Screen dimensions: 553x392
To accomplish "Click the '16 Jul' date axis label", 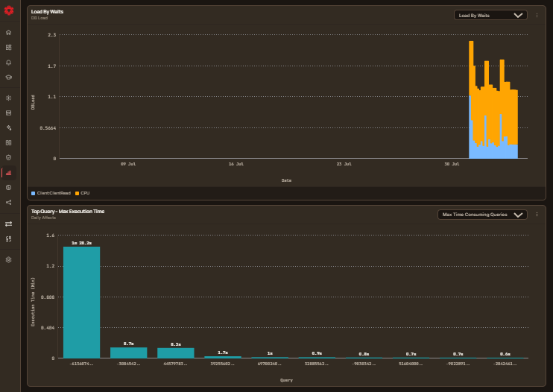I will pos(236,164).
